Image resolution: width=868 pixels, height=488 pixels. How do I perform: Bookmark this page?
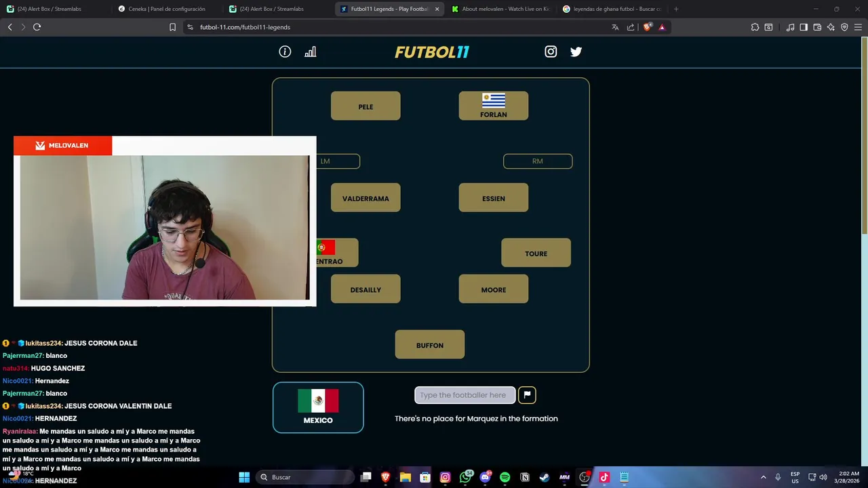[172, 27]
